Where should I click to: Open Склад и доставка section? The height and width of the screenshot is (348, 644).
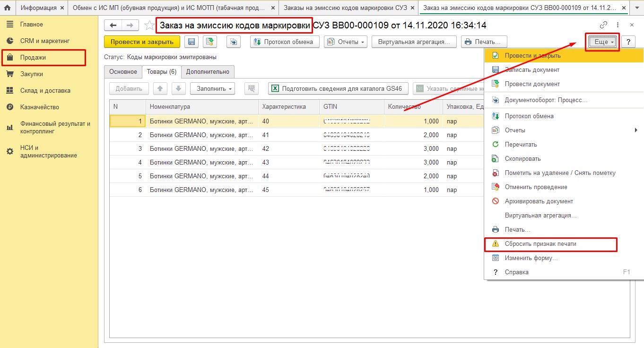point(49,90)
